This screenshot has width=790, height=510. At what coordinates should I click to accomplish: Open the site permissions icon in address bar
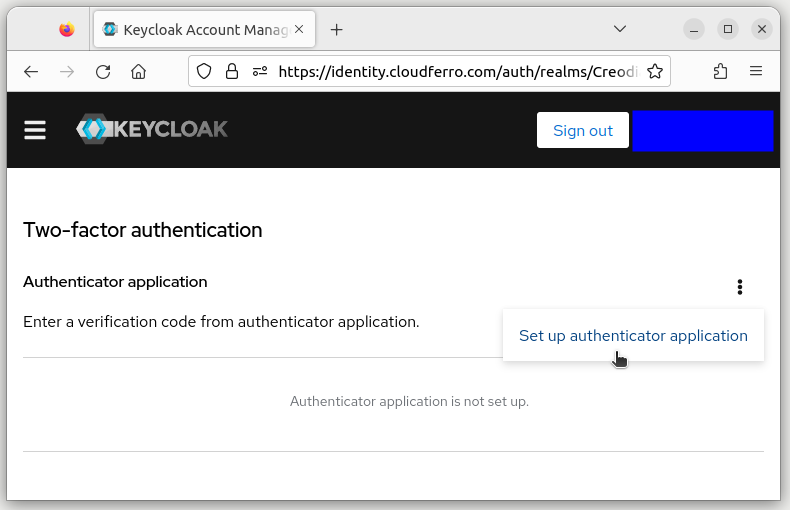click(260, 71)
